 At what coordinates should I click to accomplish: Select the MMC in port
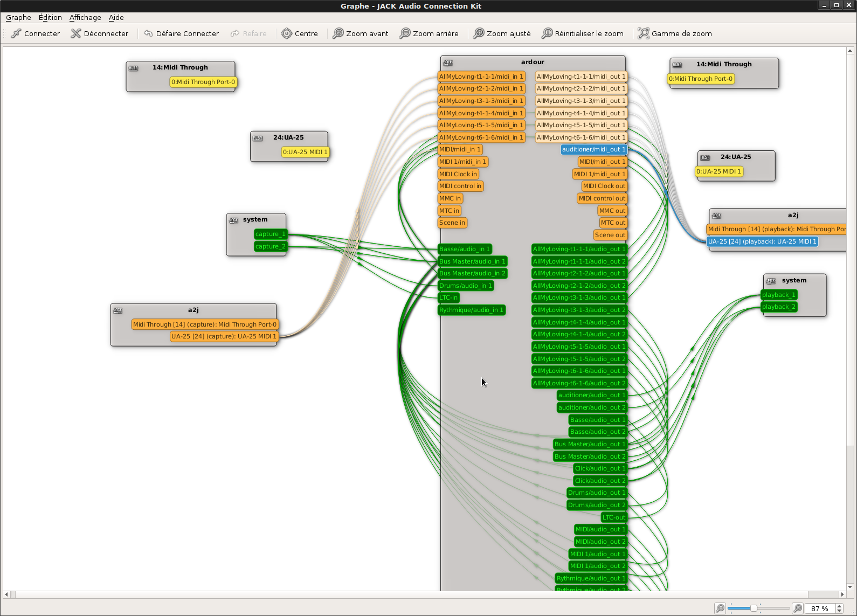coord(450,198)
